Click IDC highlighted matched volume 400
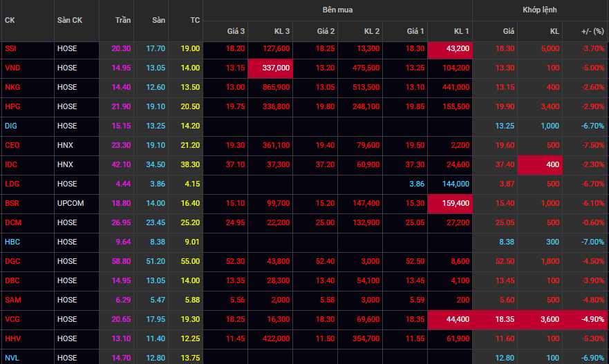 click(540, 165)
